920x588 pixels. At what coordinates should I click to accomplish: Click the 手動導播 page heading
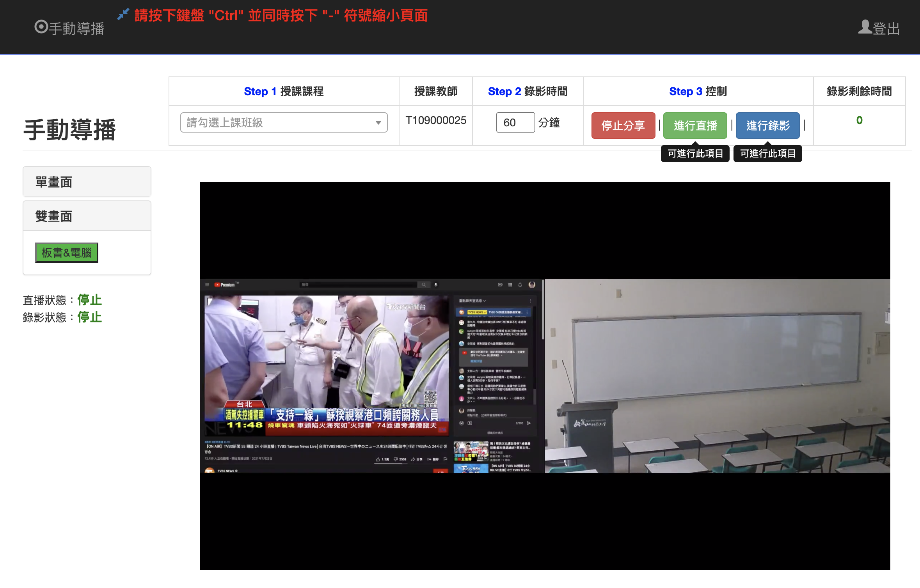pyautogui.click(x=69, y=129)
